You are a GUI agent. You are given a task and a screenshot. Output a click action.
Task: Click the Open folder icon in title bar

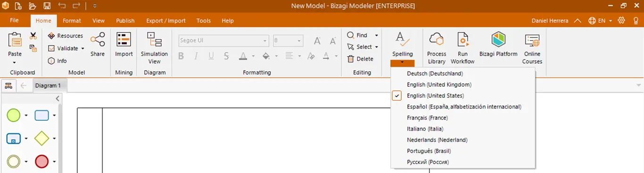[x=32, y=6]
